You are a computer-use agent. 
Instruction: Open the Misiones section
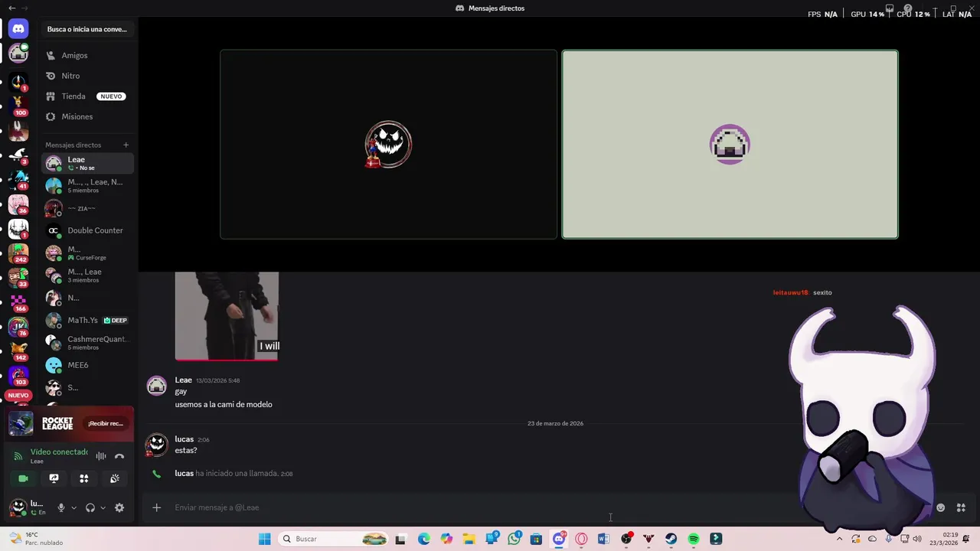(x=87, y=116)
